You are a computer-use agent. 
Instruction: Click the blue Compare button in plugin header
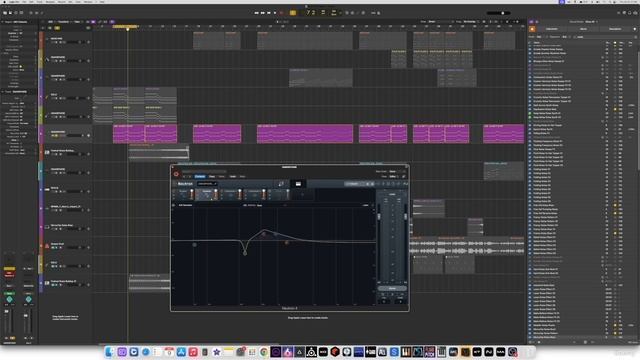[x=200, y=176]
